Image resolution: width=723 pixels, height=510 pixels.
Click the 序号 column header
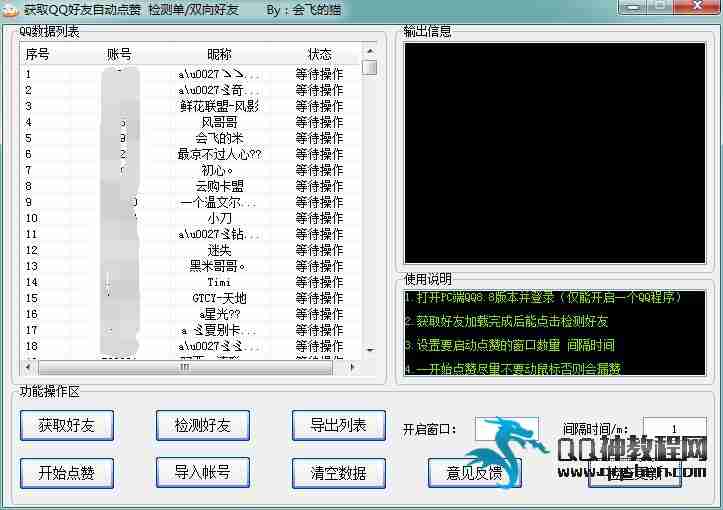pyautogui.click(x=37, y=54)
